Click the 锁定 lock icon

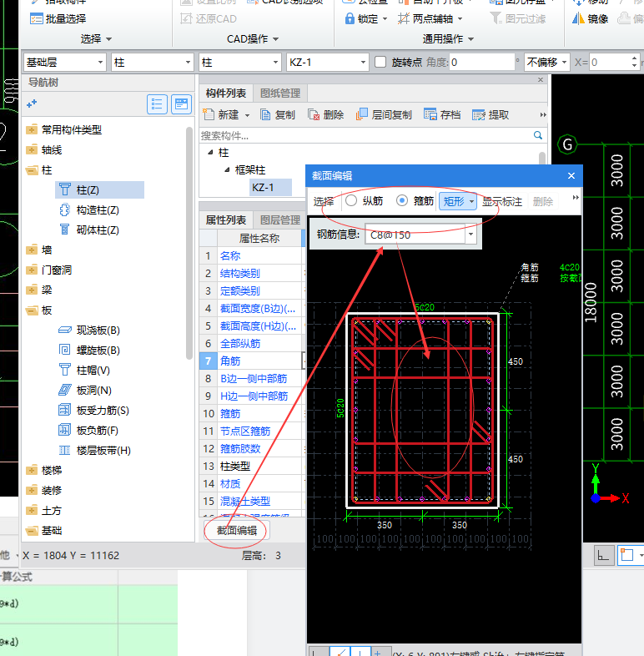[x=350, y=19]
